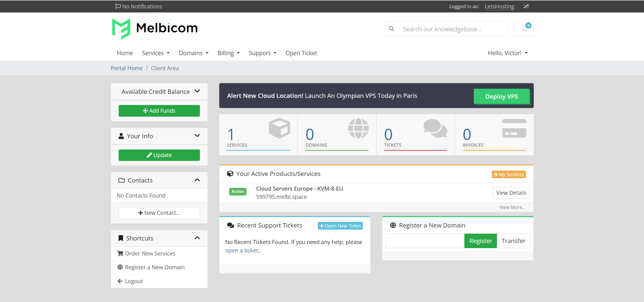Click the Active status badge
This screenshot has width=644, height=302.
(238, 191)
